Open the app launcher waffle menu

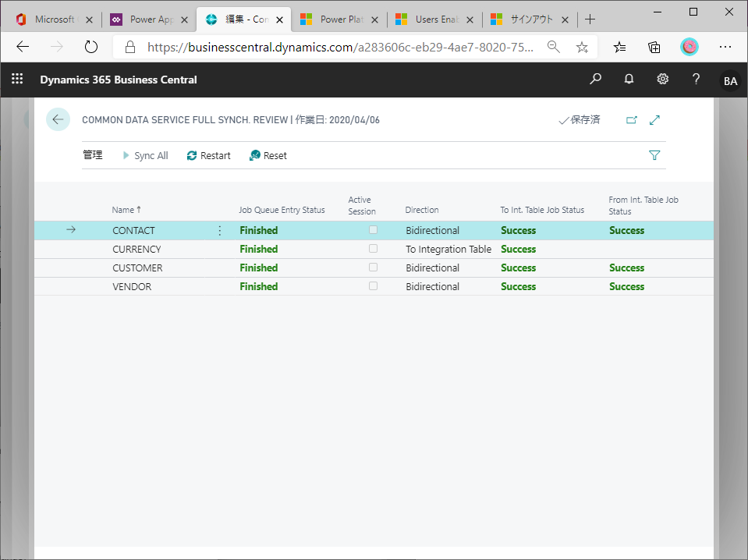[17, 79]
